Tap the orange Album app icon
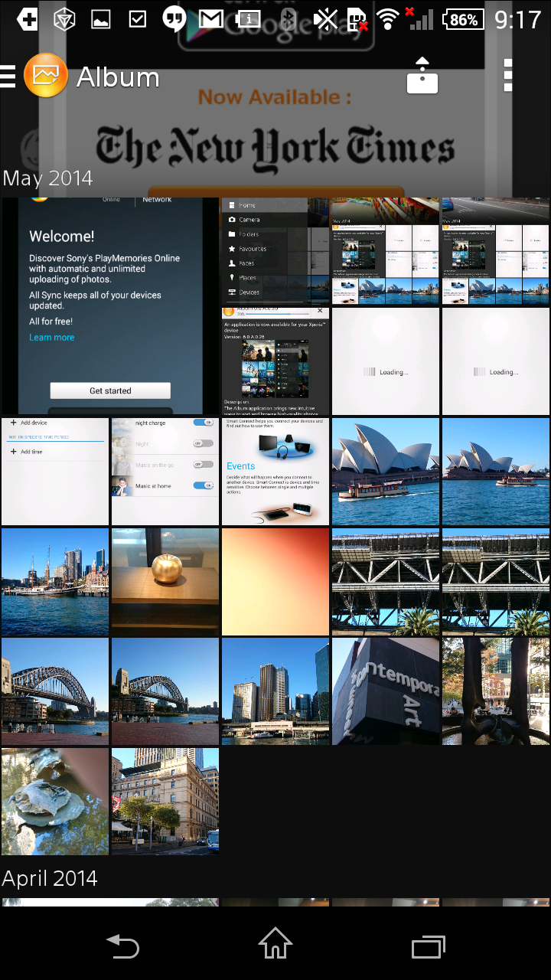This screenshot has width=551, height=980. click(46, 76)
